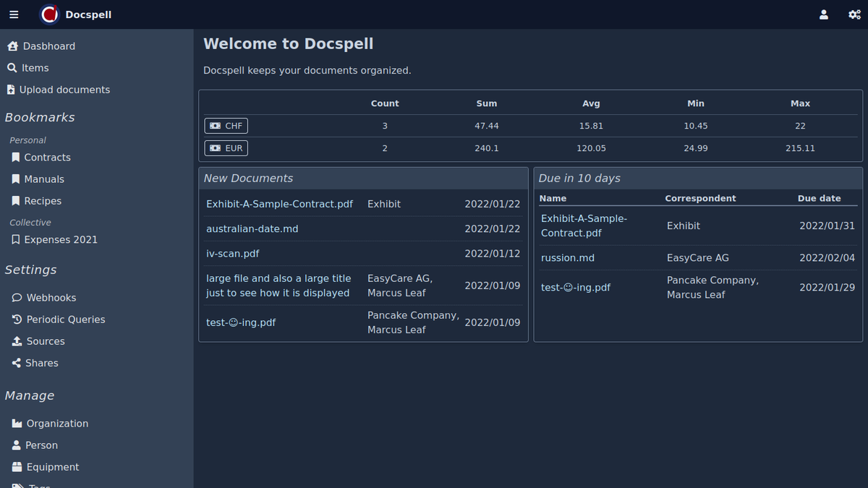Screen dimensions: 868x488
Task: Click the CHF currency field button
Action: pos(226,126)
